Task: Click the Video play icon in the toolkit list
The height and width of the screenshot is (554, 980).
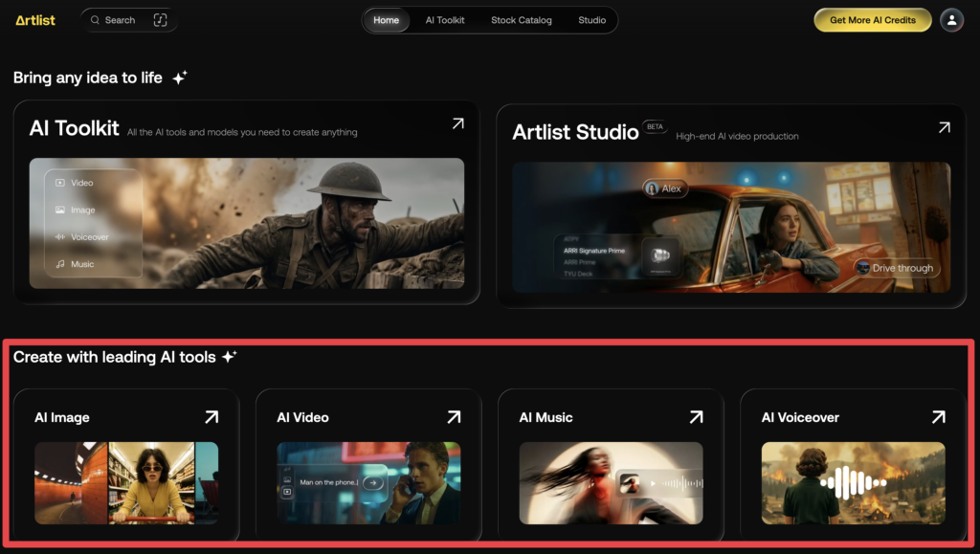Action: 60,183
